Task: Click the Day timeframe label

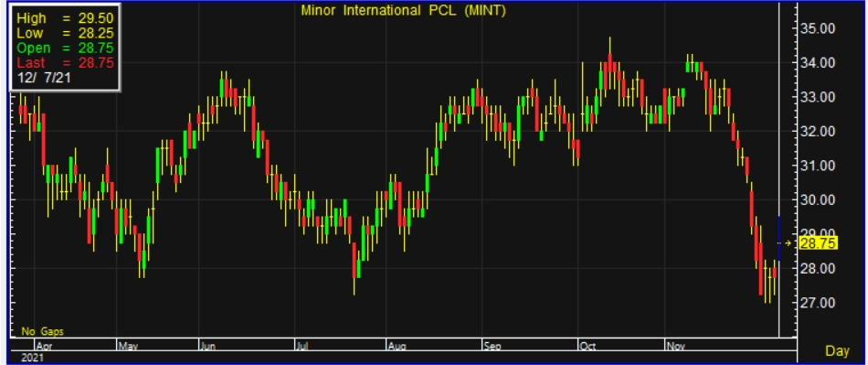Action: click(837, 350)
